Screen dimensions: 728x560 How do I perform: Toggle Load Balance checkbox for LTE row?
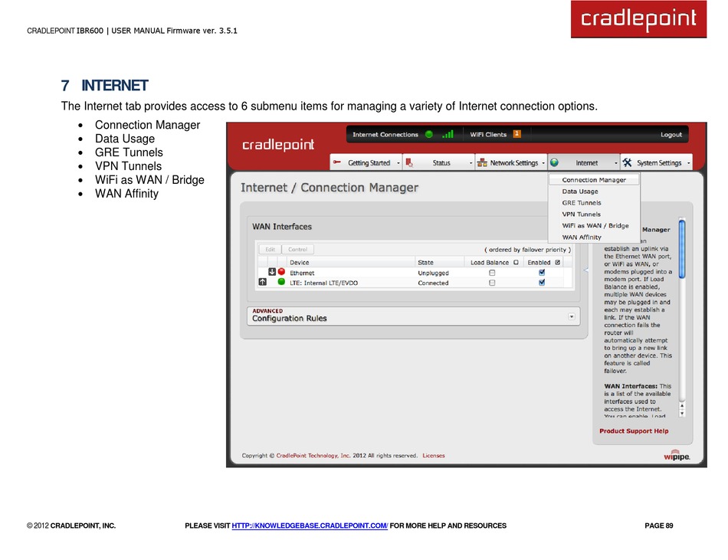click(492, 283)
